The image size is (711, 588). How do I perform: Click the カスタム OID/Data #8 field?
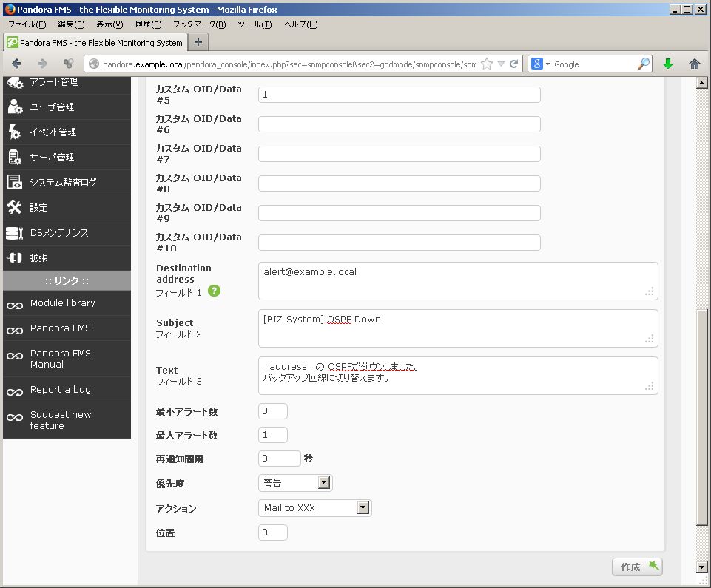(399, 183)
